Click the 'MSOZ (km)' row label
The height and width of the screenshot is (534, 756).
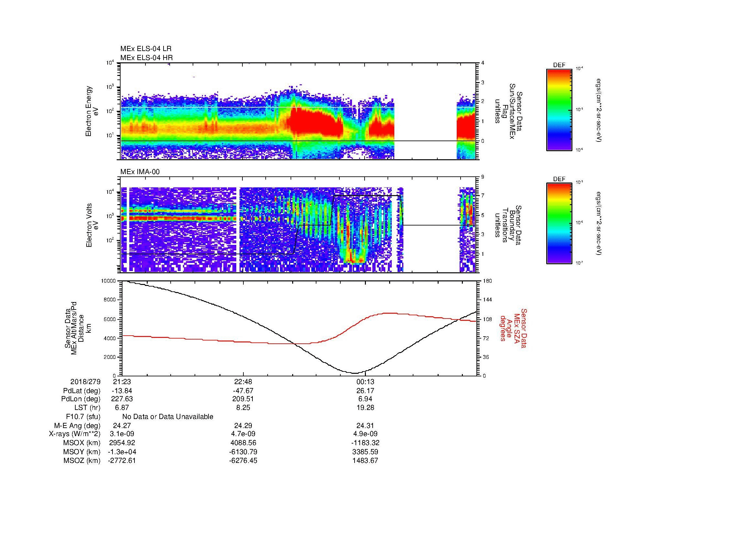click(x=82, y=461)
